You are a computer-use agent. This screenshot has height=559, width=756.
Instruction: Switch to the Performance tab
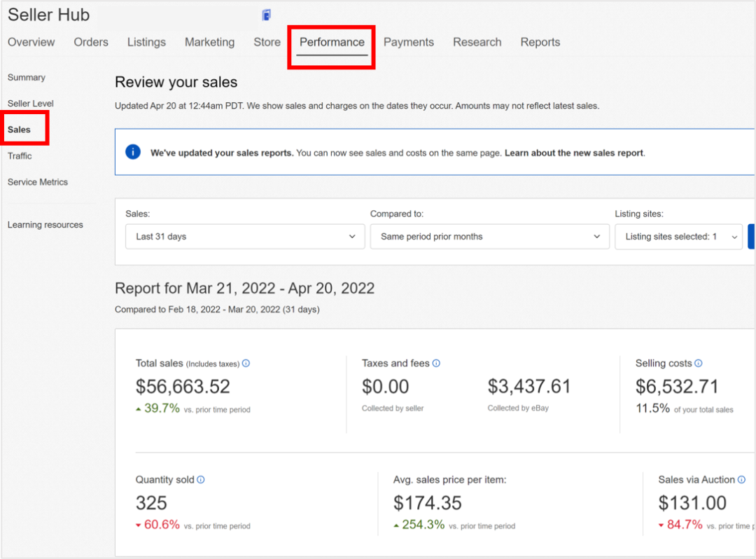tap(332, 43)
